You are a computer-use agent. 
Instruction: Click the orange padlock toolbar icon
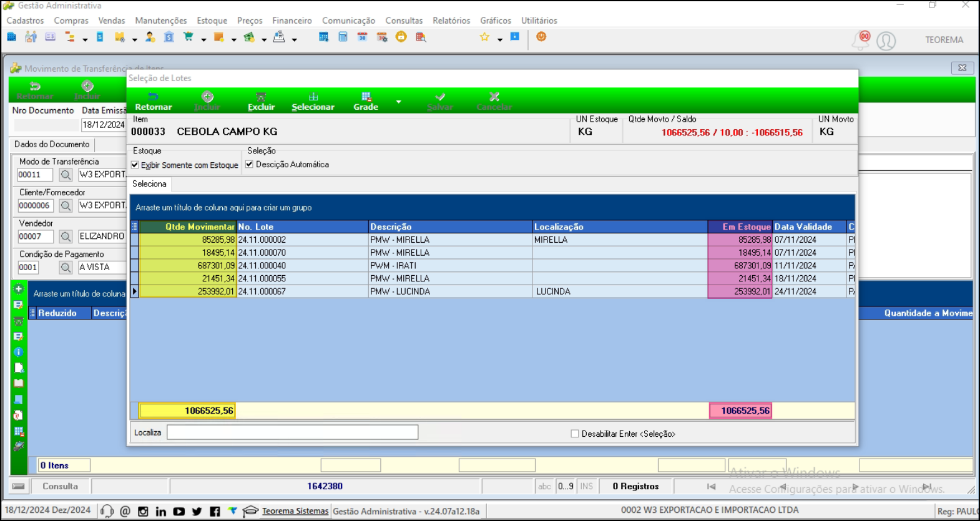click(x=401, y=37)
